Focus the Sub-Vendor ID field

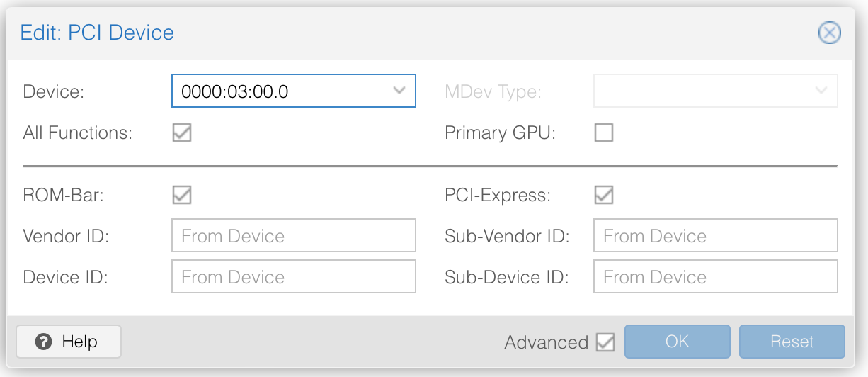click(x=715, y=236)
